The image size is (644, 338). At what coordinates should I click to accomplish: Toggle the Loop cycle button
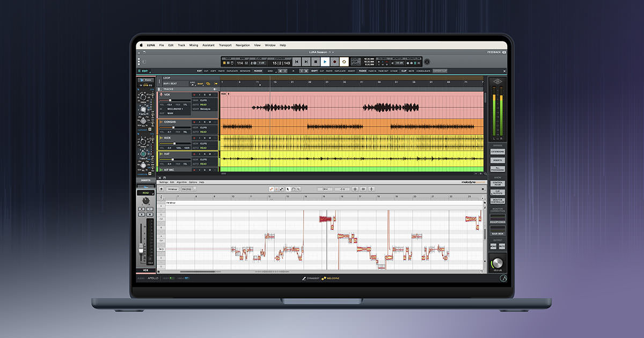(344, 62)
